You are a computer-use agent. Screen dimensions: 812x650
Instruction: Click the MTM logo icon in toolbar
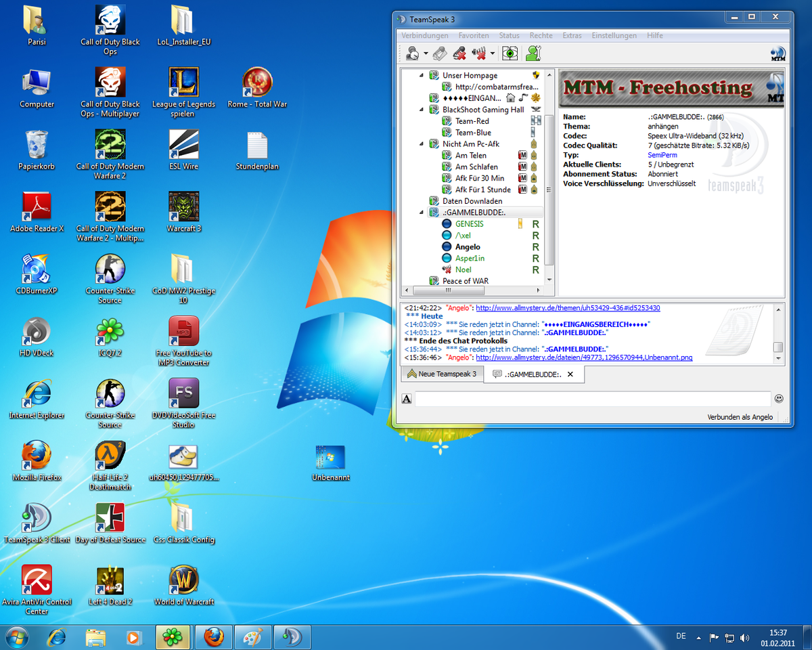point(778,53)
